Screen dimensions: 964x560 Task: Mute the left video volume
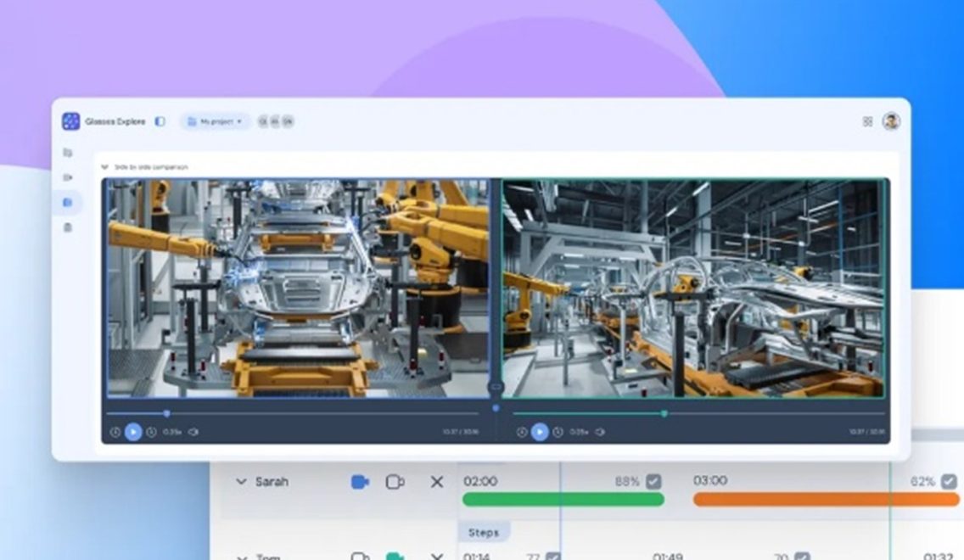click(x=193, y=432)
